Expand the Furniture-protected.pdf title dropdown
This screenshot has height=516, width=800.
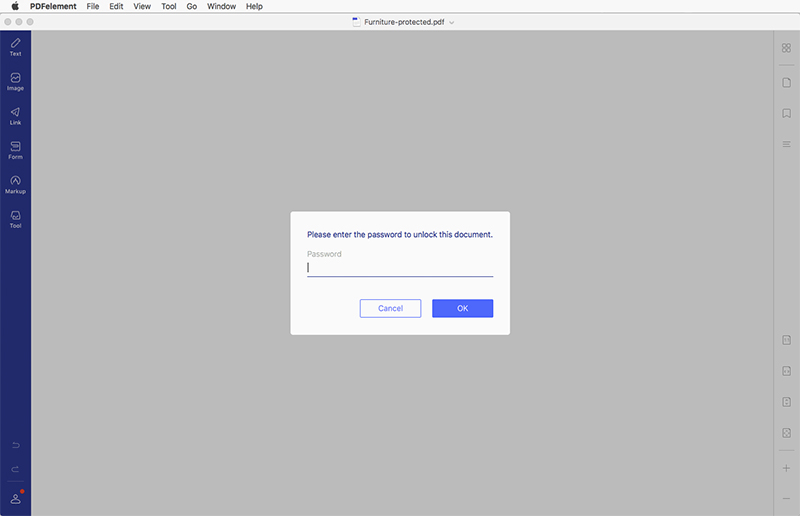coord(452,22)
